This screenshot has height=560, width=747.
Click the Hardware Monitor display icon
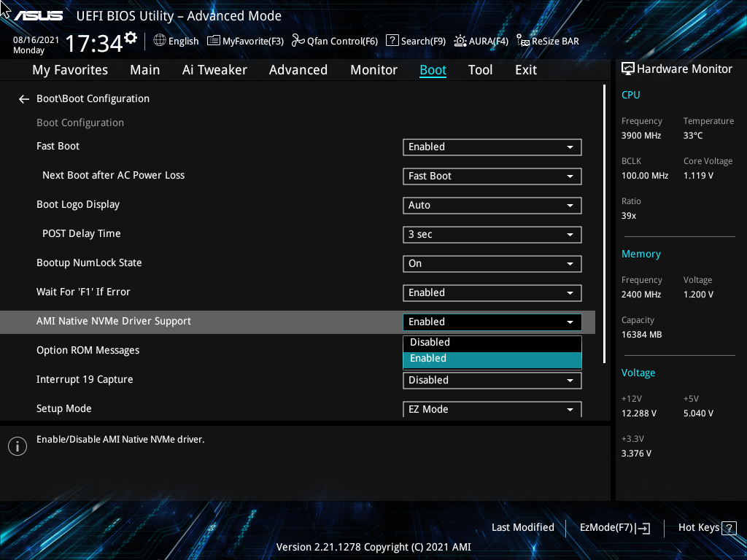pos(628,69)
